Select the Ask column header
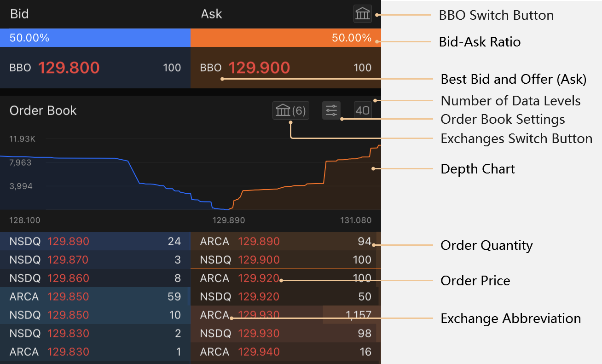 (211, 14)
